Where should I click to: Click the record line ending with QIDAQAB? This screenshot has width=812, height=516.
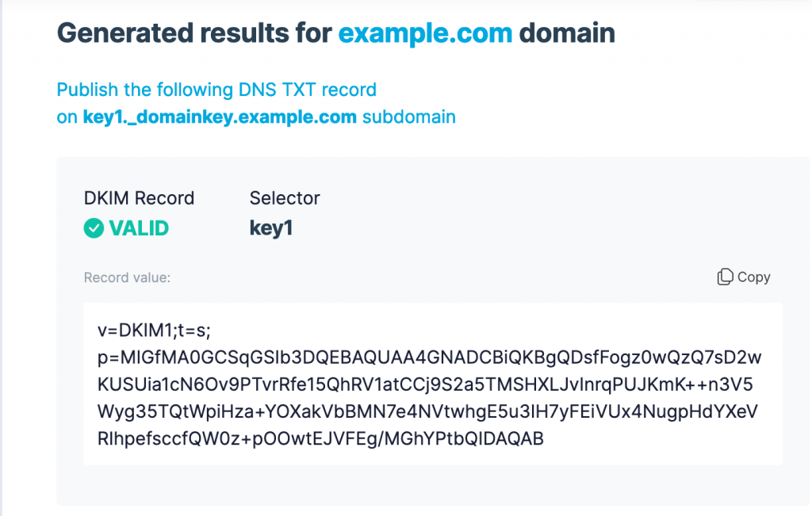click(320, 438)
